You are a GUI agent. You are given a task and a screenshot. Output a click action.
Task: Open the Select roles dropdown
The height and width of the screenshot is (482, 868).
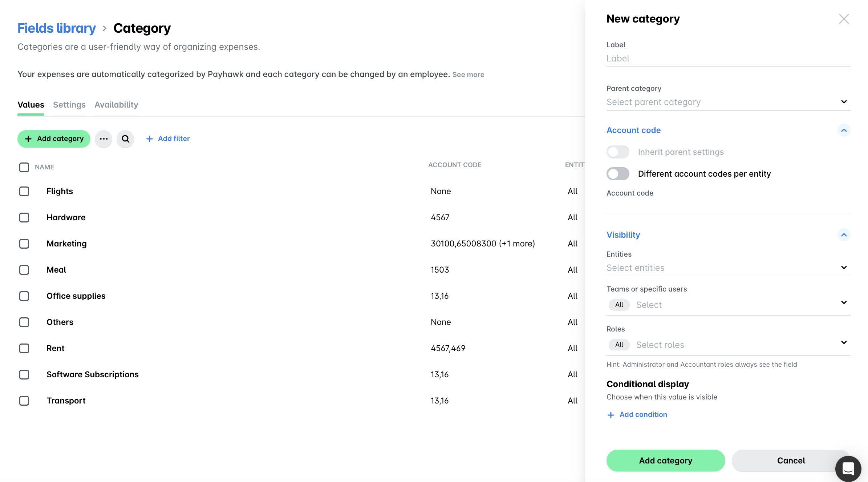coord(728,345)
